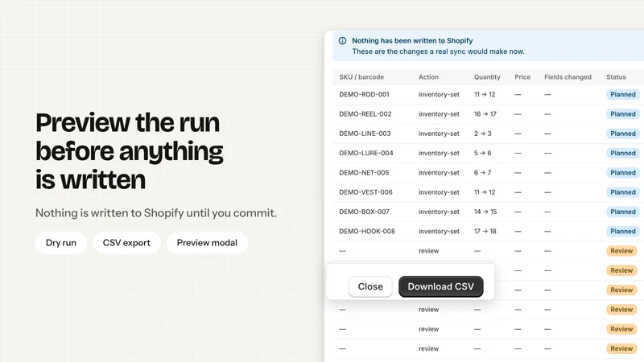Click the Planned badge for DEMO-REEL-002
Screen dimensions: 644x362
click(622, 114)
